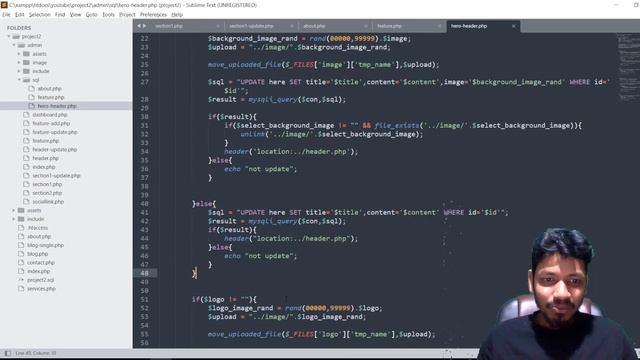The width and height of the screenshot is (640, 360).
Task: Click the services.php file icon
Action: (21, 289)
